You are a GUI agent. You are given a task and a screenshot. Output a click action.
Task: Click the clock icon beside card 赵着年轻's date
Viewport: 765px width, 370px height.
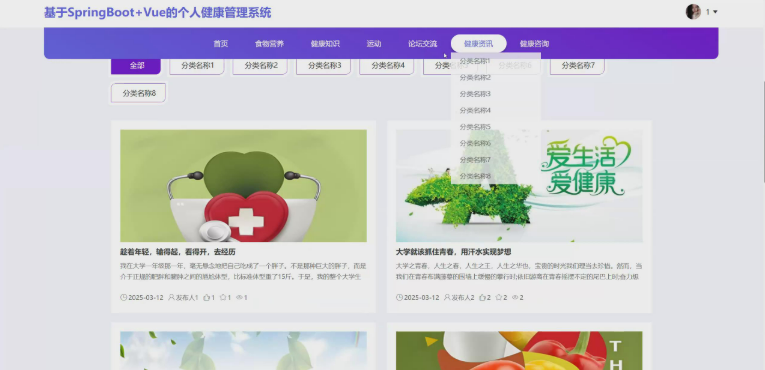(x=123, y=297)
